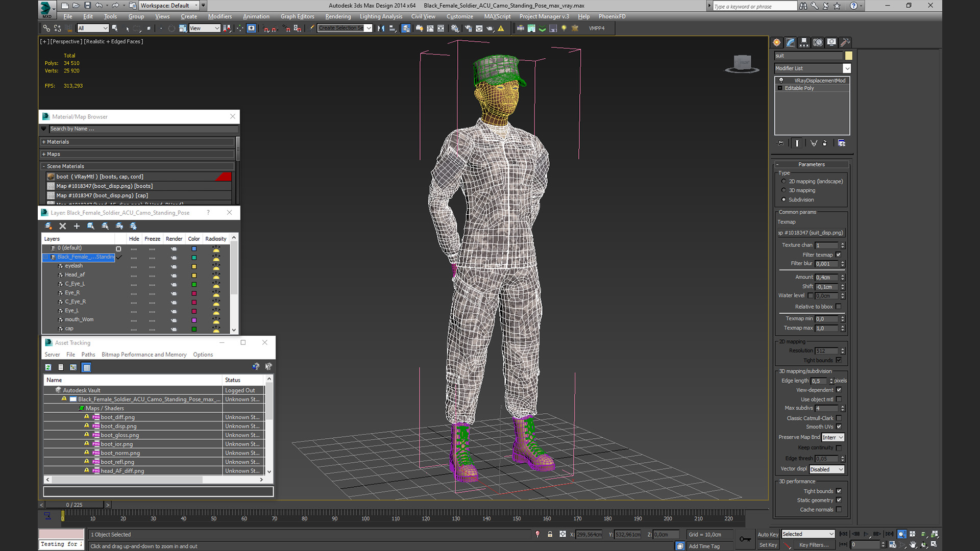Delete layer with the X icon

pos(62,226)
